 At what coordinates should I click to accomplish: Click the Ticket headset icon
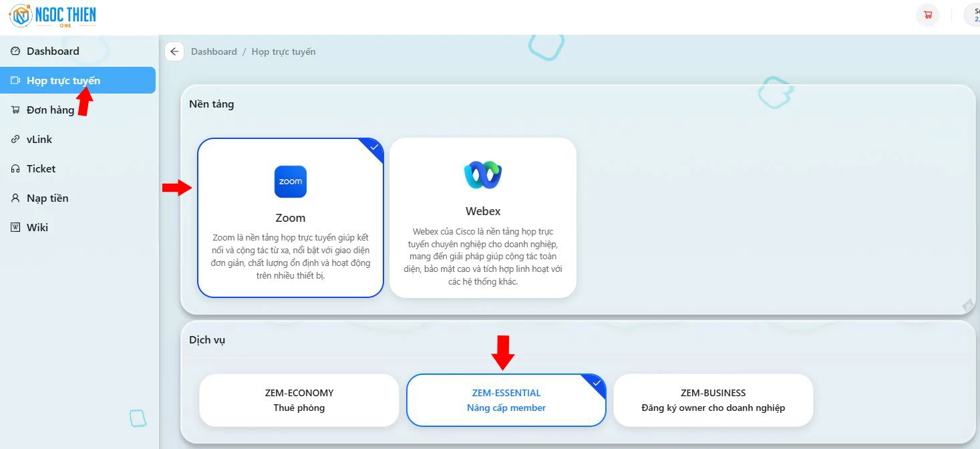coord(15,169)
